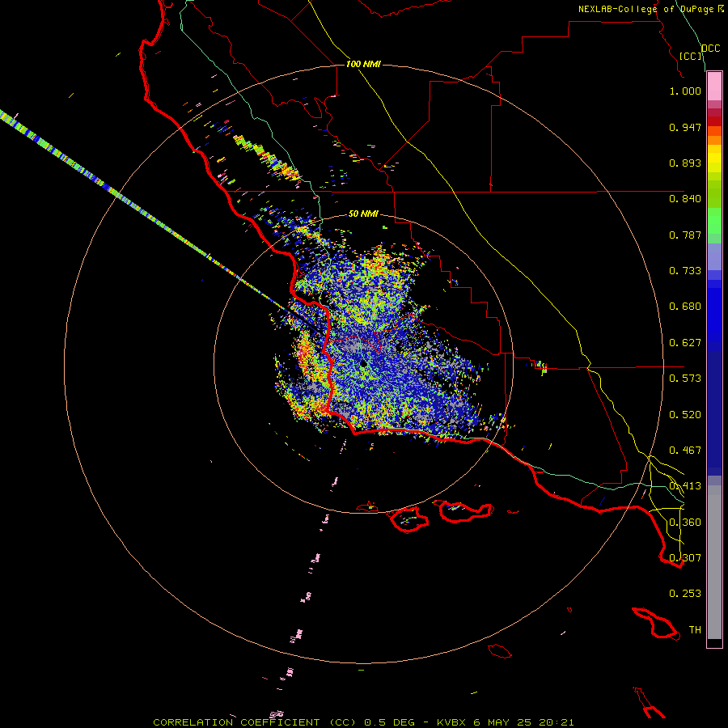Click the 0.733 scale value
This screenshot has height=728, width=728.
tap(685, 271)
